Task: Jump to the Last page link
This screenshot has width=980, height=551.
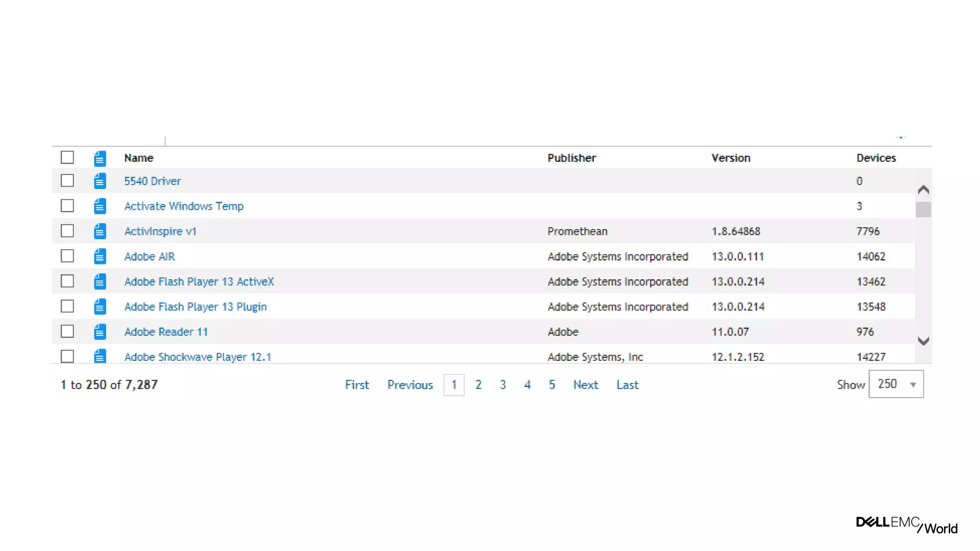Action: pyautogui.click(x=627, y=385)
